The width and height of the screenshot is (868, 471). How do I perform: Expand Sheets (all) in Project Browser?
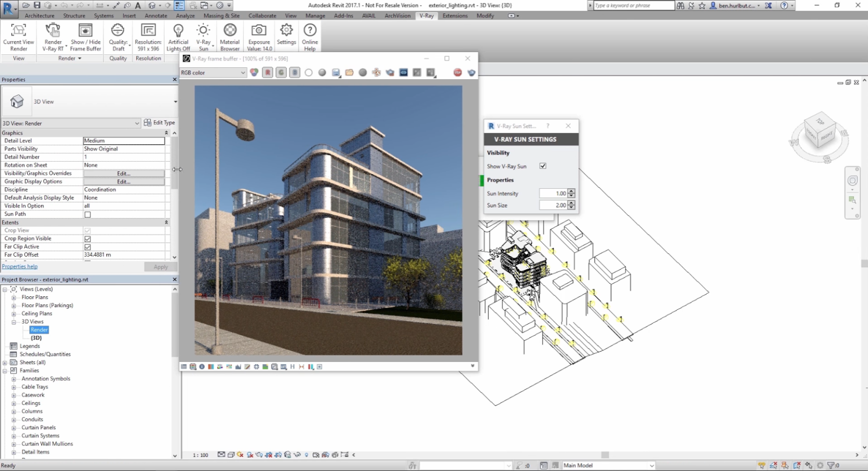coord(5,362)
